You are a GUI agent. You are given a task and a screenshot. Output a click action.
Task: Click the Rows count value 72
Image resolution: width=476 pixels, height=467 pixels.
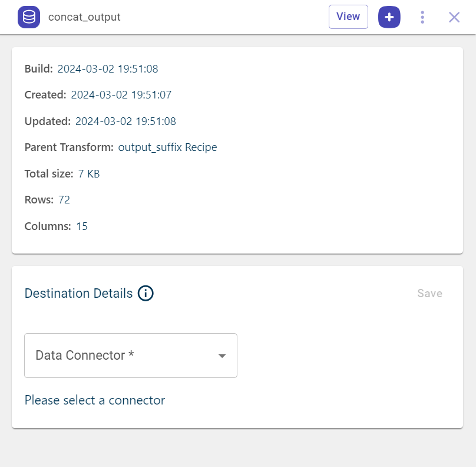[64, 200]
